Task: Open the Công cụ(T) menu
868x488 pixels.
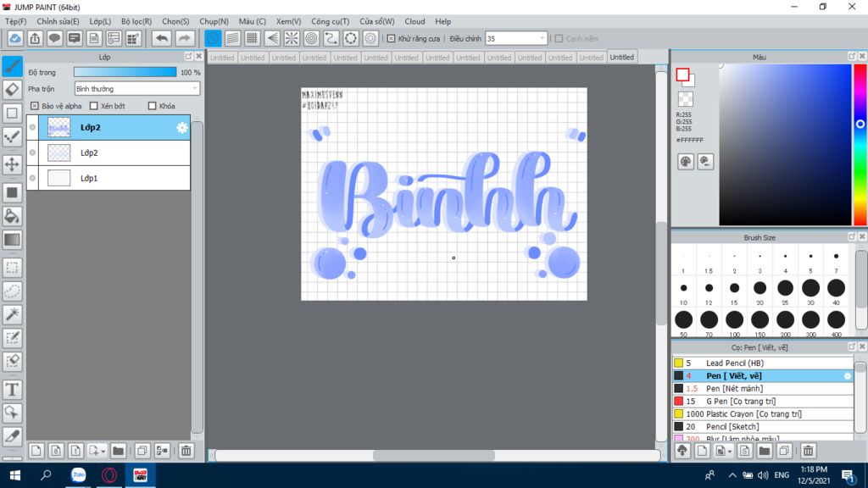Action: coord(330,21)
